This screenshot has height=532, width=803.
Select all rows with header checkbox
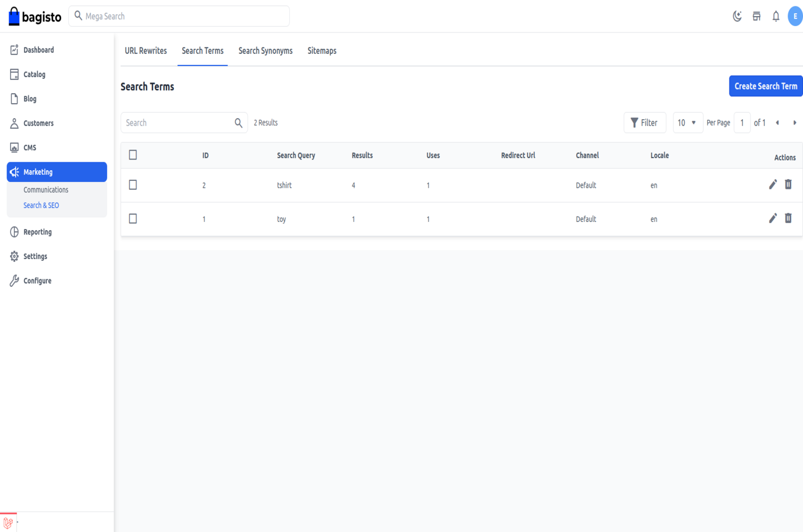pyautogui.click(x=133, y=155)
